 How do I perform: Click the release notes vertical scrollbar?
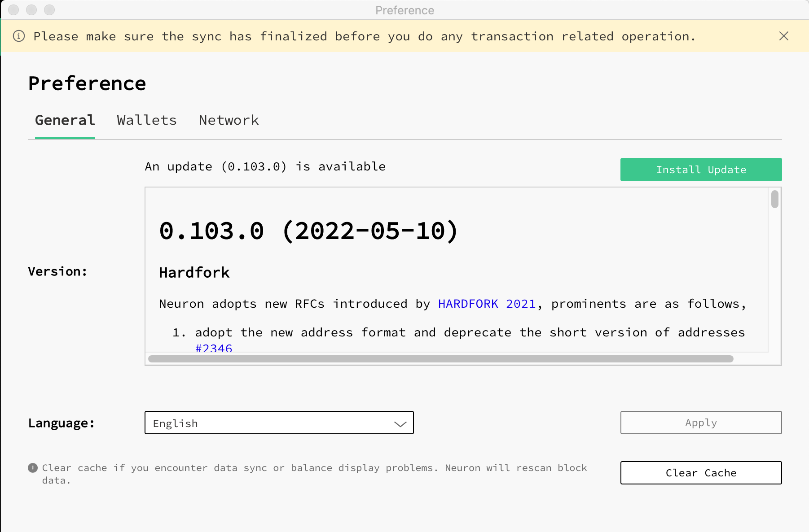[x=775, y=199]
